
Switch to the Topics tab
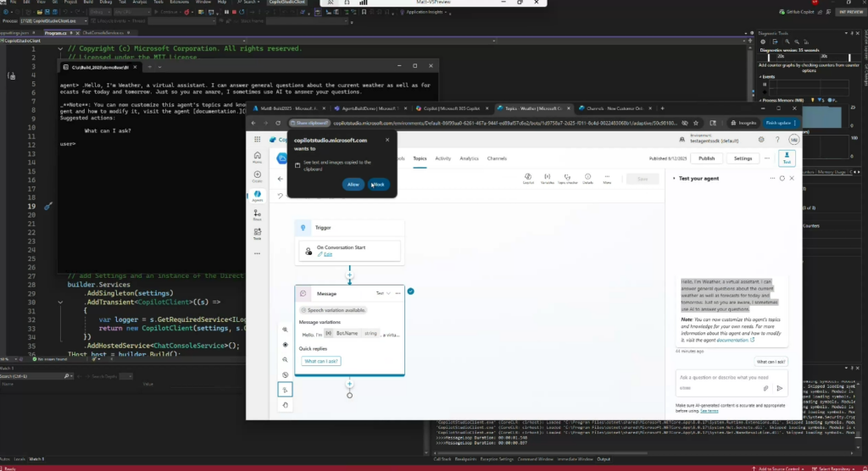tap(420, 159)
